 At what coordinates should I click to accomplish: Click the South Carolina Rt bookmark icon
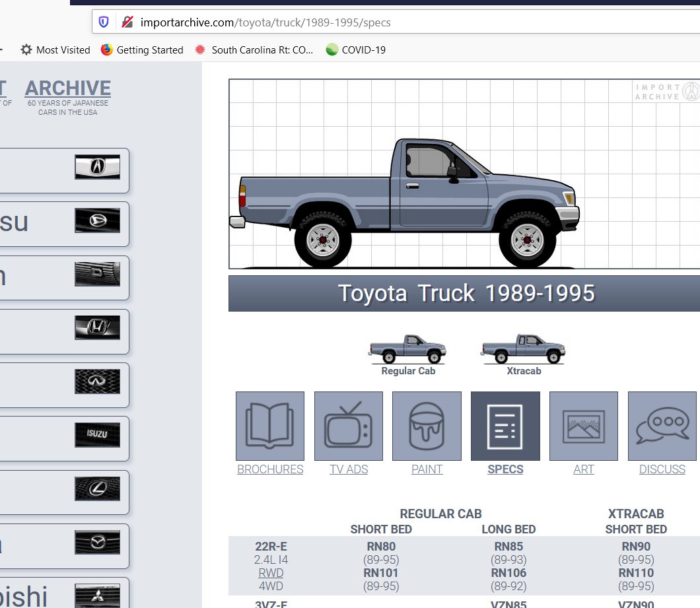pos(200,50)
